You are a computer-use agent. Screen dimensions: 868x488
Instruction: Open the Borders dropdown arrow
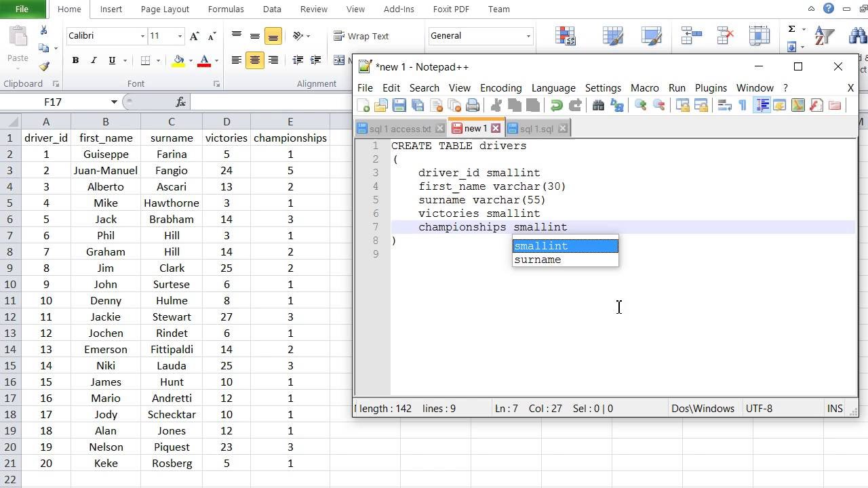coord(158,60)
